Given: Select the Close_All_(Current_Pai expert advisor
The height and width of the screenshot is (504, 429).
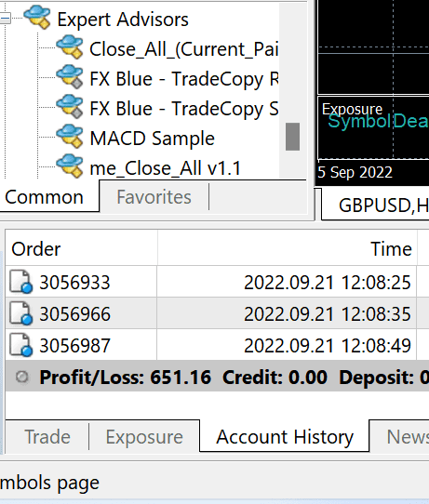Looking at the screenshot, I should 183,49.
